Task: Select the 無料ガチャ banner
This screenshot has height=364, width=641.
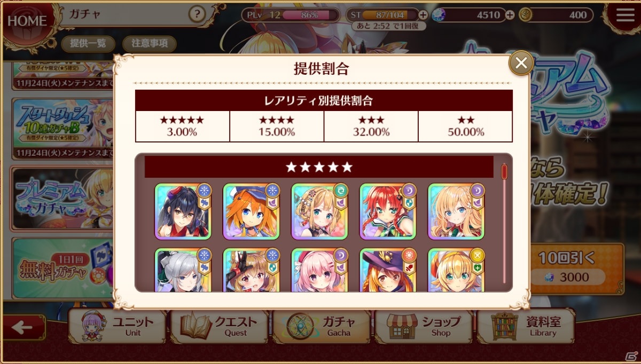Action: pos(62,268)
